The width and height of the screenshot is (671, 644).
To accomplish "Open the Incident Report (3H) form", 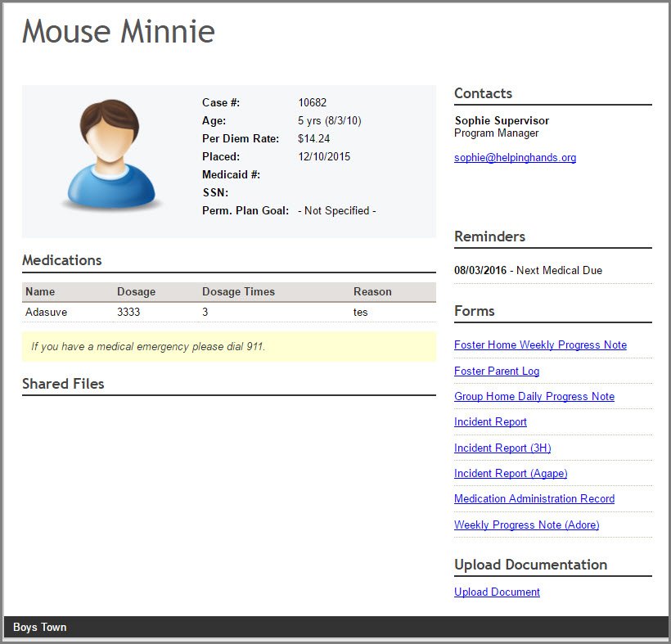I will coord(502,448).
